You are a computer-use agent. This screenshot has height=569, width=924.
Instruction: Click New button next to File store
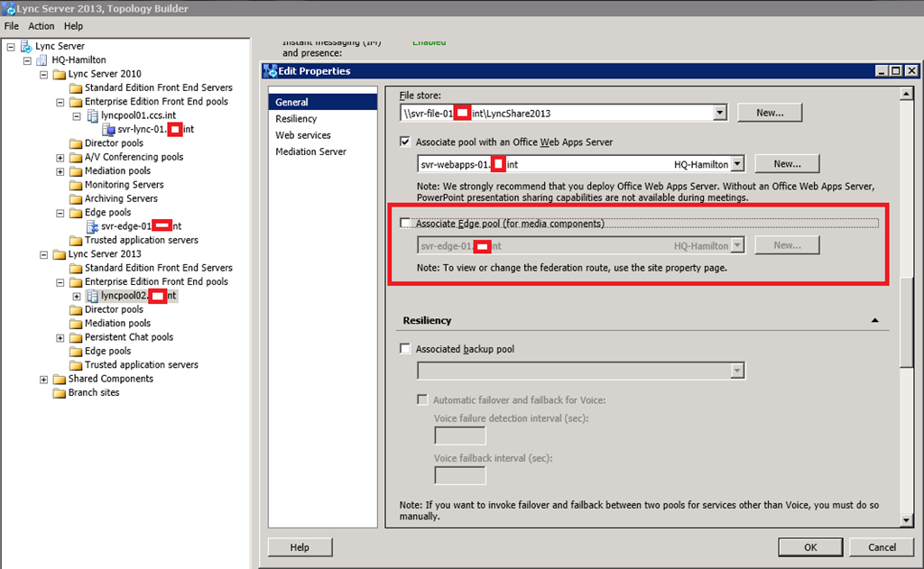770,113
